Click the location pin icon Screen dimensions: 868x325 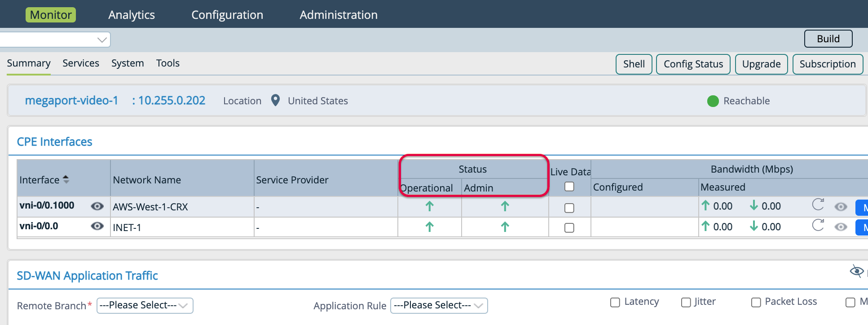coord(276,100)
